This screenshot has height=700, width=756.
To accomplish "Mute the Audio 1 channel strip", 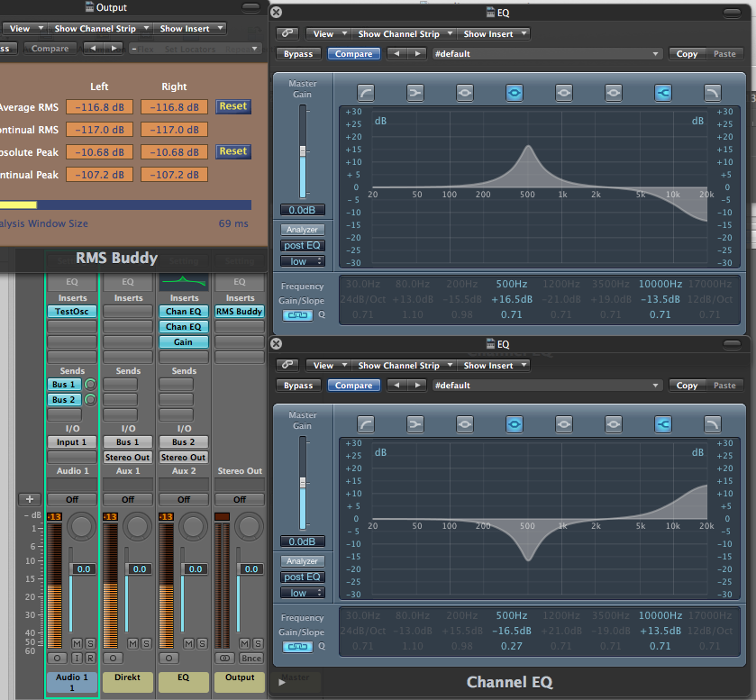I will (x=77, y=643).
